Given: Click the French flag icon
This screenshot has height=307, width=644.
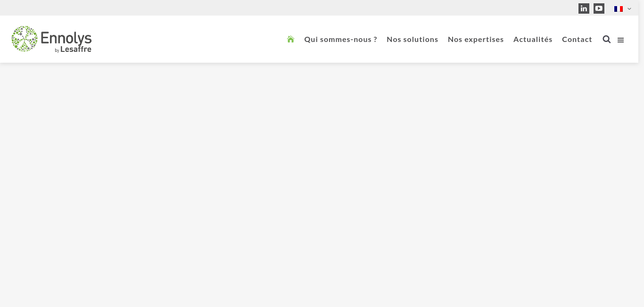Looking at the screenshot, I should pos(618,9).
